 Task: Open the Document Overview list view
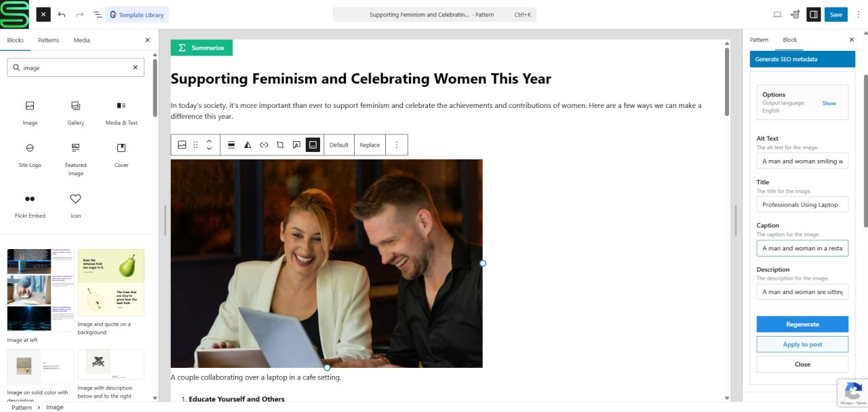[x=98, y=14]
